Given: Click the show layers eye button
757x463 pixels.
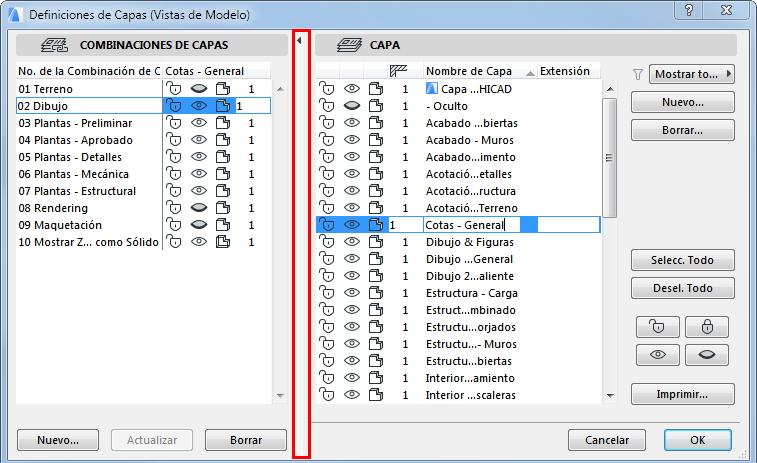Looking at the screenshot, I should [658, 355].
